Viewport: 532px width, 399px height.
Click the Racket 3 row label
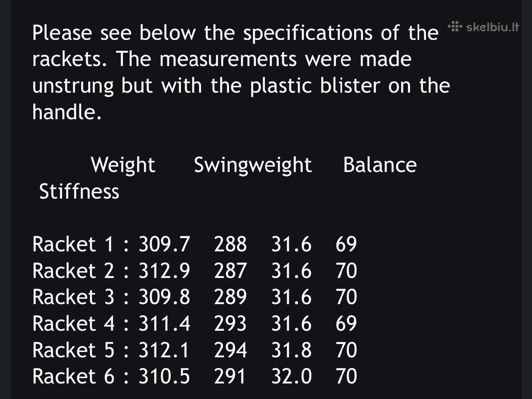73,297
